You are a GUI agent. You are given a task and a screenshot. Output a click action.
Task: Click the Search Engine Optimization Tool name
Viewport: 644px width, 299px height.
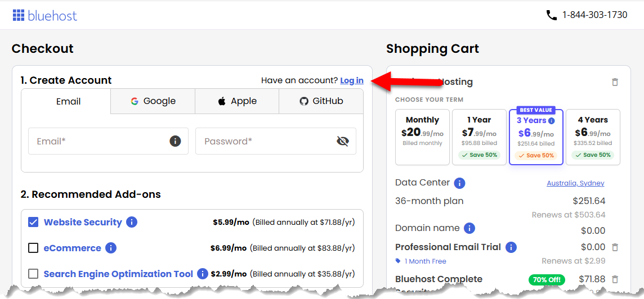118,274
